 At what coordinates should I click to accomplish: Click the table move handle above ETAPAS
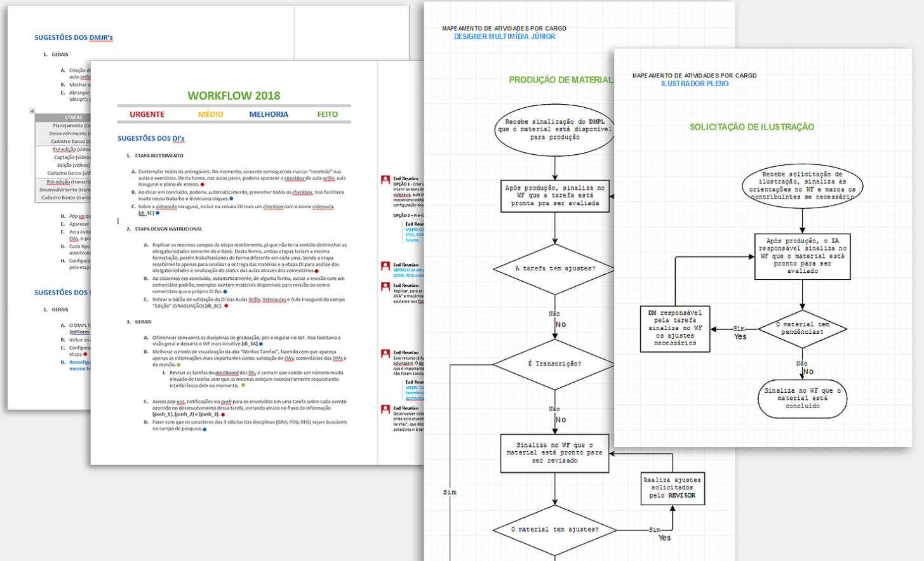tap(32, 111)
